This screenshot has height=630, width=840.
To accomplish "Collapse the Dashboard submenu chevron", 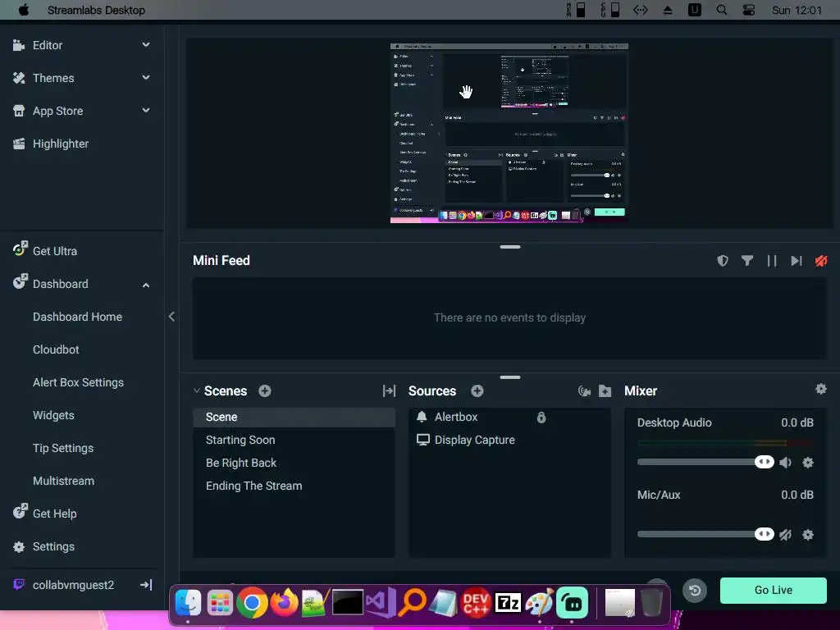I will click(146, 285).
